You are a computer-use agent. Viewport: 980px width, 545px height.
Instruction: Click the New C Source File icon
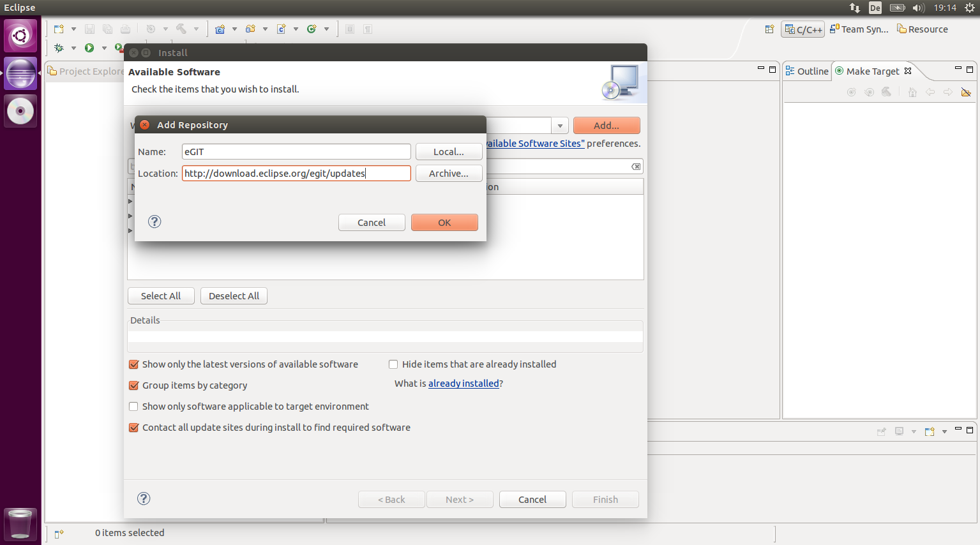pyautogui.click(x=281, y=29)
